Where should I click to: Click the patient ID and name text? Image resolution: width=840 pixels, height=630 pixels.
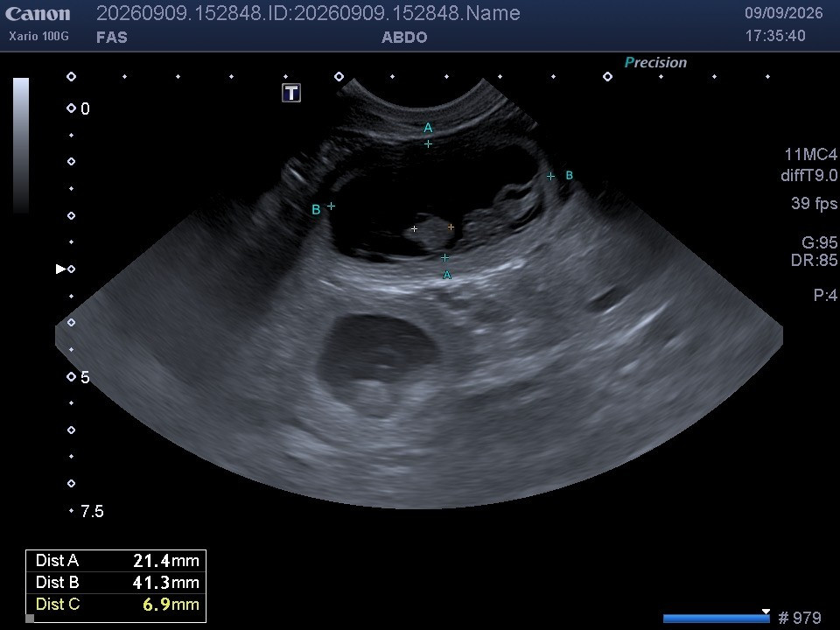pos(308,13)
